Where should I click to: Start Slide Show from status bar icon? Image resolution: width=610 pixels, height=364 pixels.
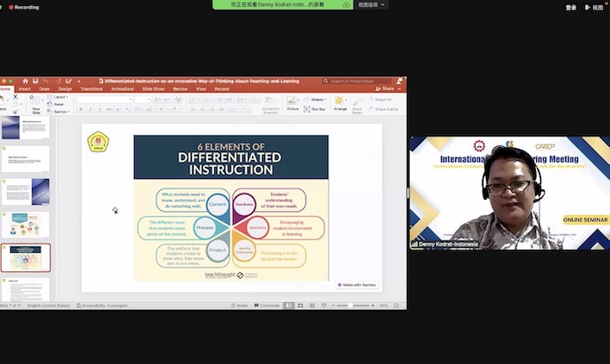[x=323, y=305]
